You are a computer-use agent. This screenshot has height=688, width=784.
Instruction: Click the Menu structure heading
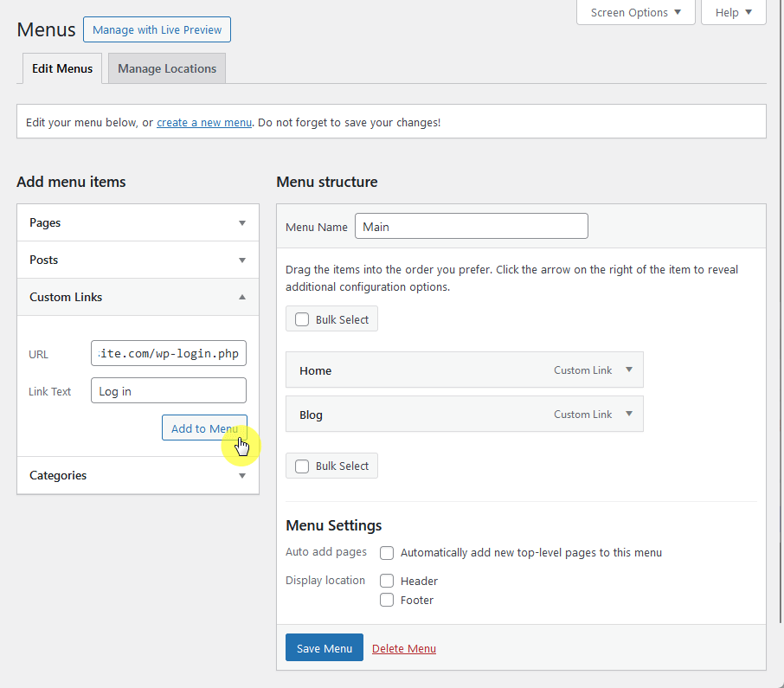tap(327, 182)
